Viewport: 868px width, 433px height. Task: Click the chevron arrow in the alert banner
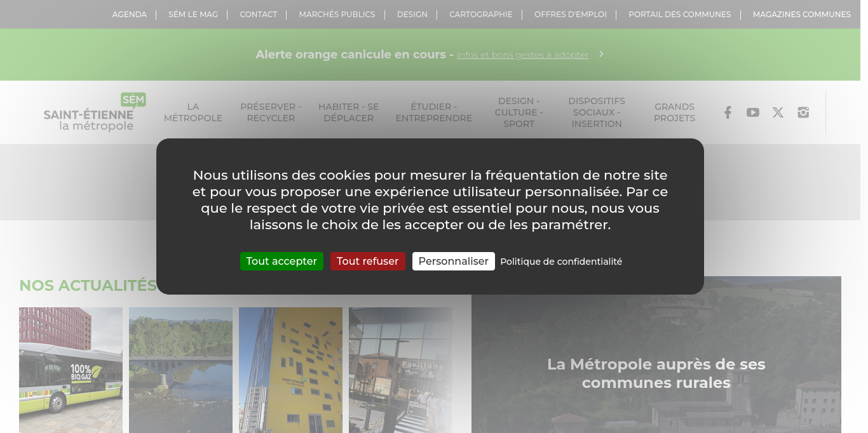click(x=601, y=54)
